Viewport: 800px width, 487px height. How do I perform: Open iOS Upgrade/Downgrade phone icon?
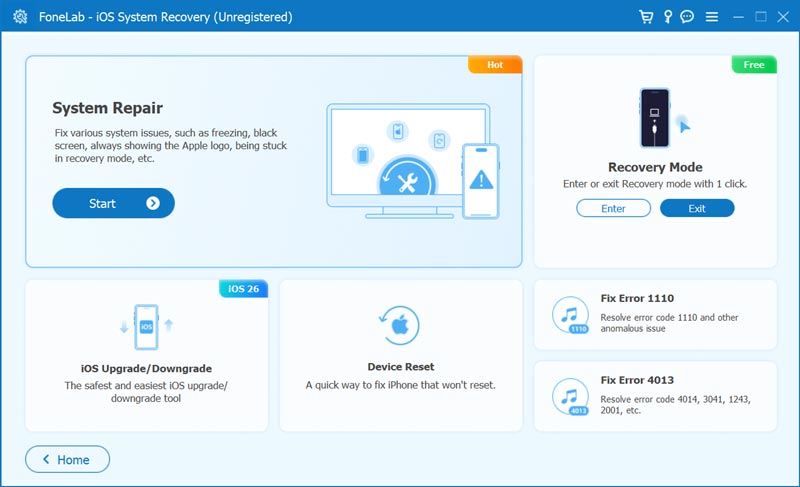pyautogui.click(x=146, y=327)
